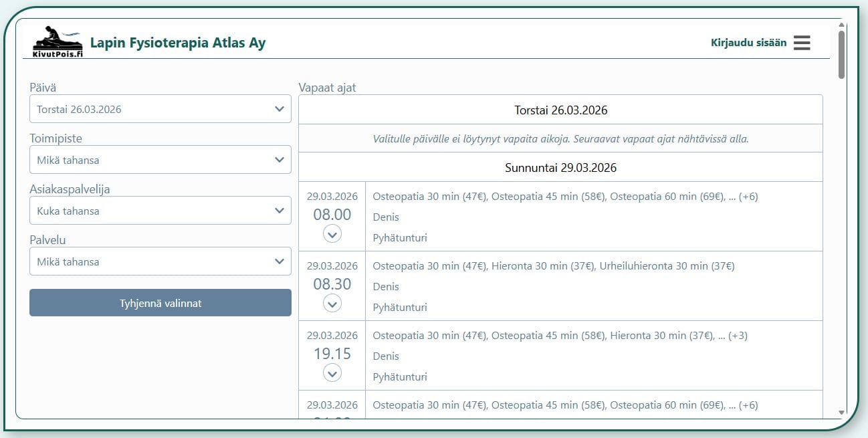Screen dimensions: 868x438
Task: Open the hamburger menu icon
Action: coord(802,43)
